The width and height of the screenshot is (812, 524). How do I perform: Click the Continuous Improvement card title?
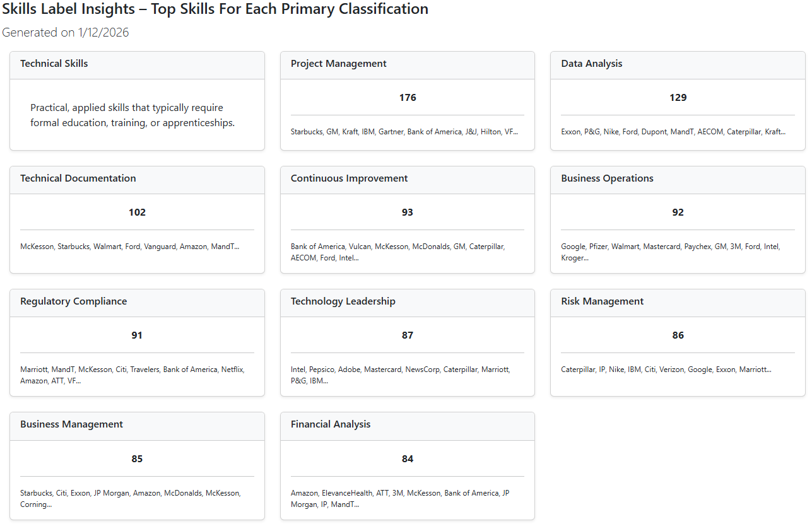[349, 178]
